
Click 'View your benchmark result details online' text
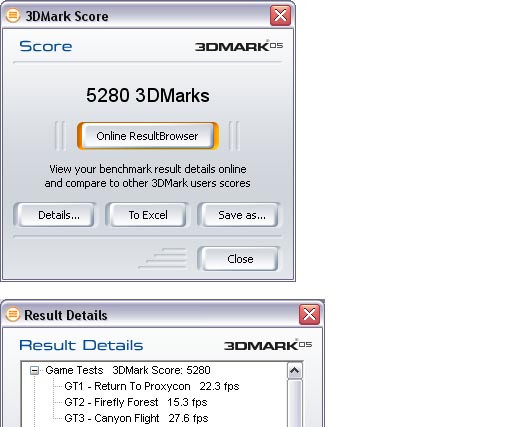point(148,169)
